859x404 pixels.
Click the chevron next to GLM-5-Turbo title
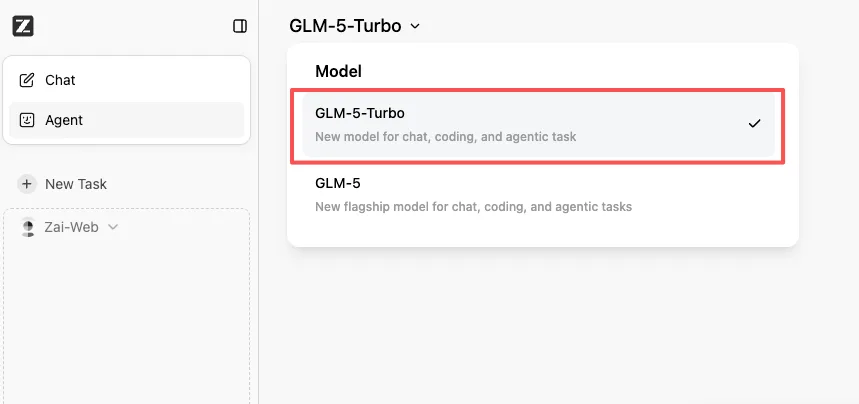pos(415,26)
